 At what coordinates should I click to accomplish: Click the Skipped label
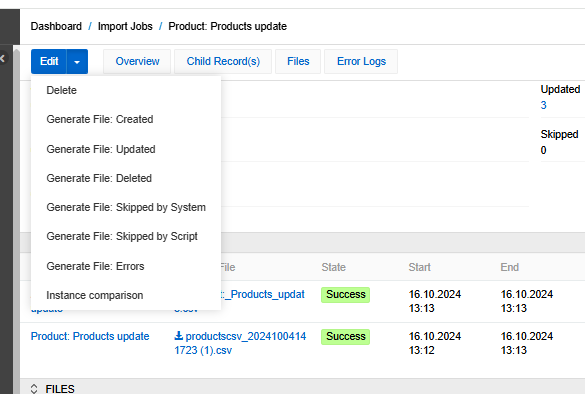pos(559,134)
